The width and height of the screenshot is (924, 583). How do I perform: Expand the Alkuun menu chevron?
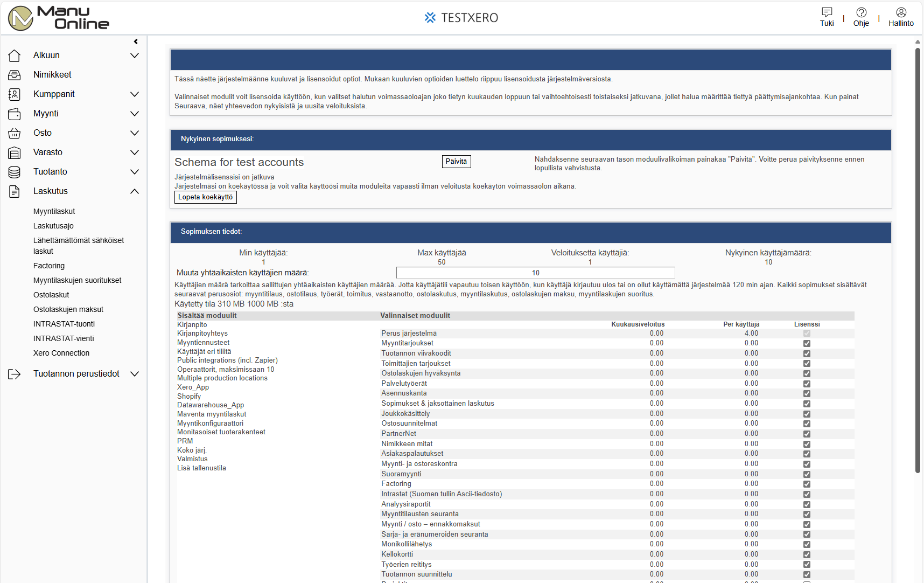point(135,55)
